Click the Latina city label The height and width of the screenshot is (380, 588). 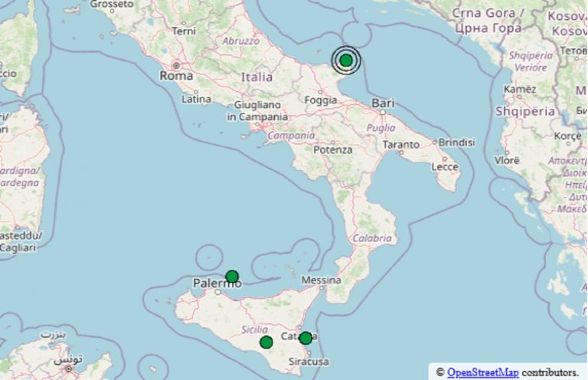[x=197, y=100]
